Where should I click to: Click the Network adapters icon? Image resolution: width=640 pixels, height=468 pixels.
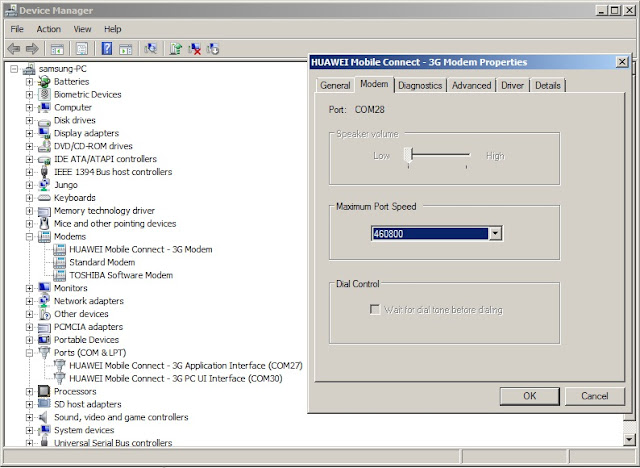(44, 301)
